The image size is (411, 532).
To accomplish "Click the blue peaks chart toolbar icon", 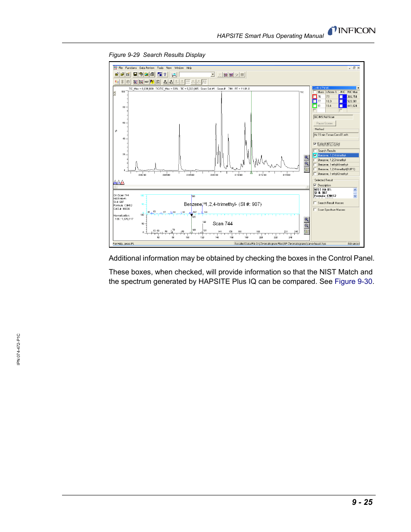I will [231, 74].
